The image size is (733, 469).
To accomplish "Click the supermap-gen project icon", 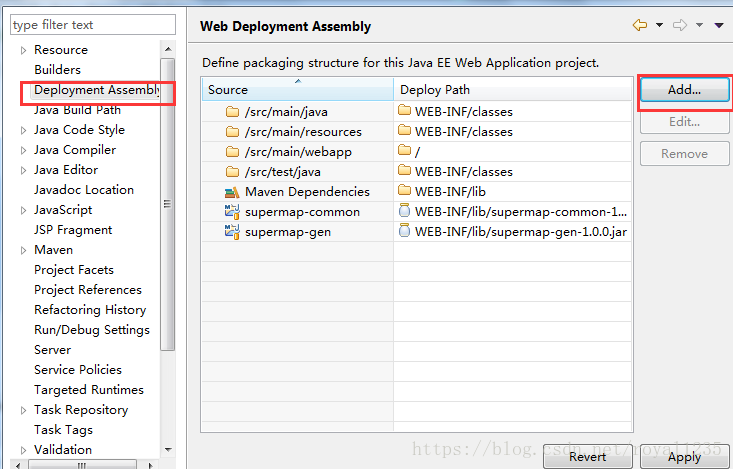I will [x=232, y=232].
